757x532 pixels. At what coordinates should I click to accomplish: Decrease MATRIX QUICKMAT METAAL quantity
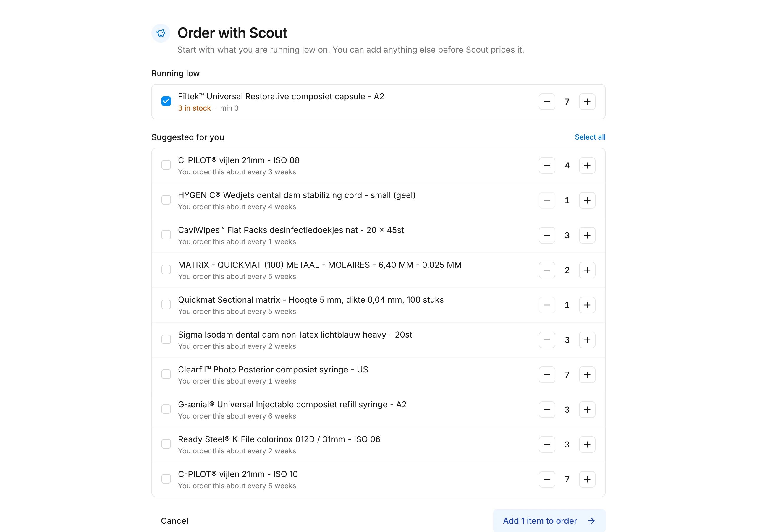(x=547, y=270)
